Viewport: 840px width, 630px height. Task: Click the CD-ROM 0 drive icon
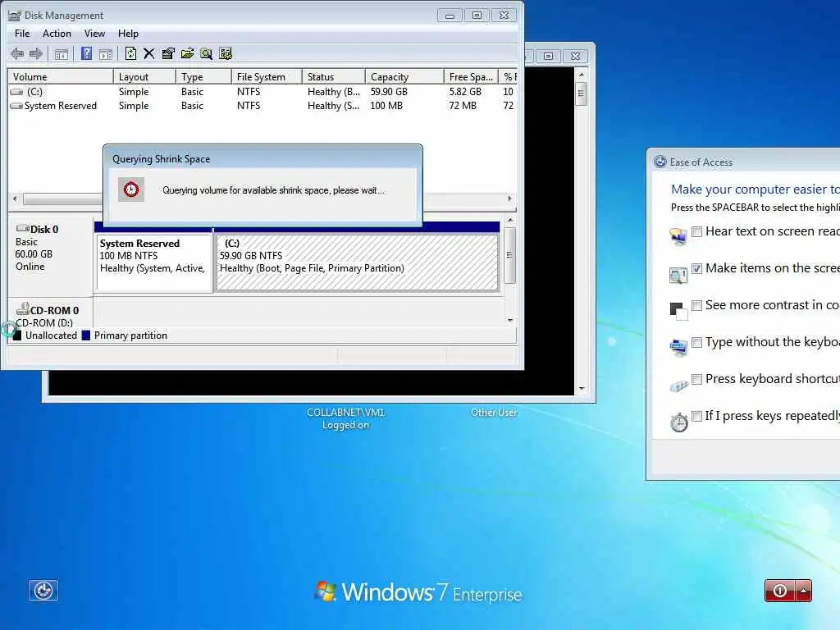coord(22,308)
